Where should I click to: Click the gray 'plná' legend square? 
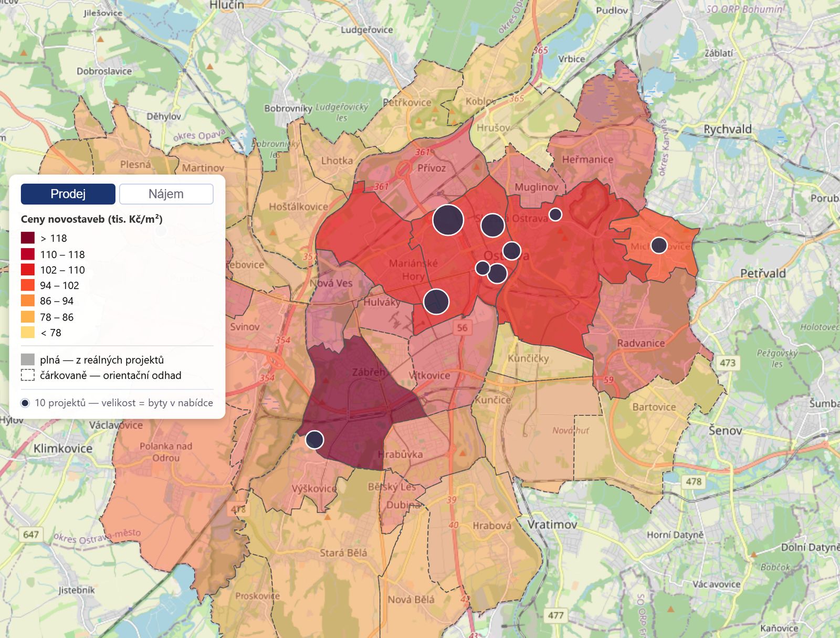(28, 360)
